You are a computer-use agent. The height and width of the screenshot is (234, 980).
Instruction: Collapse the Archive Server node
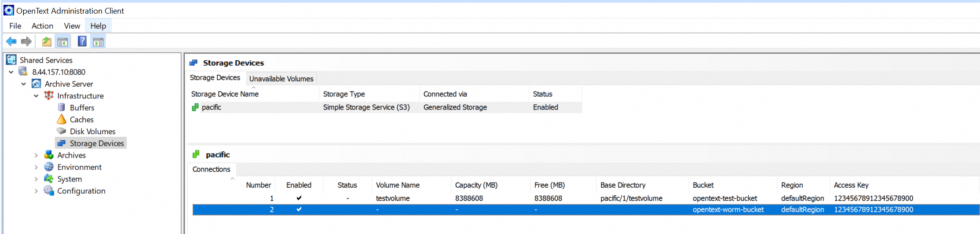[24, 84]
